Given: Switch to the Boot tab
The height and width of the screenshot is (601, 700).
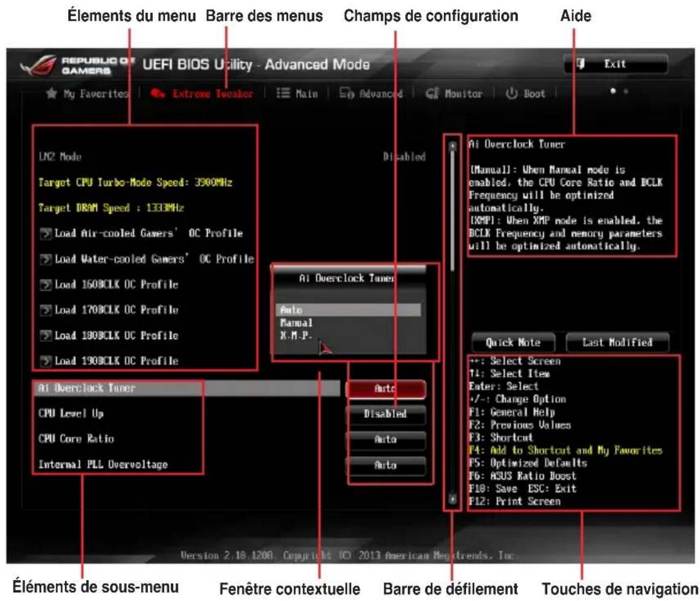Looking at the screenshot, I should pyautogui.click(x=526, y=93).
